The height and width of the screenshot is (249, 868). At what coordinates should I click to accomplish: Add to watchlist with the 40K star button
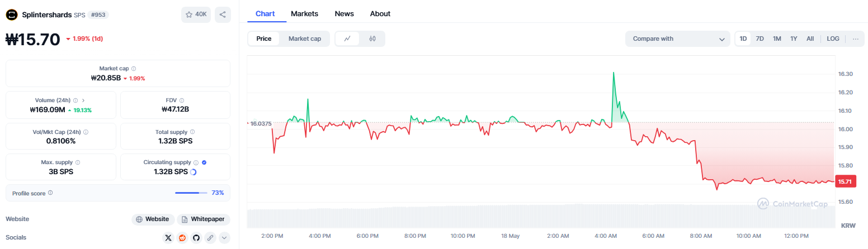(196, 15)
